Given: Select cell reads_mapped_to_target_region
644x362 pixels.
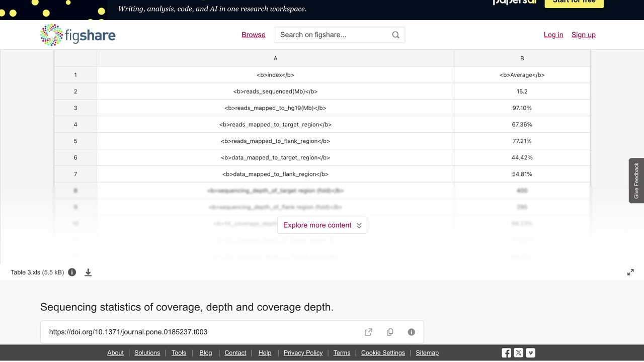Looking at the screenshot, I should (x=275, y=125).
